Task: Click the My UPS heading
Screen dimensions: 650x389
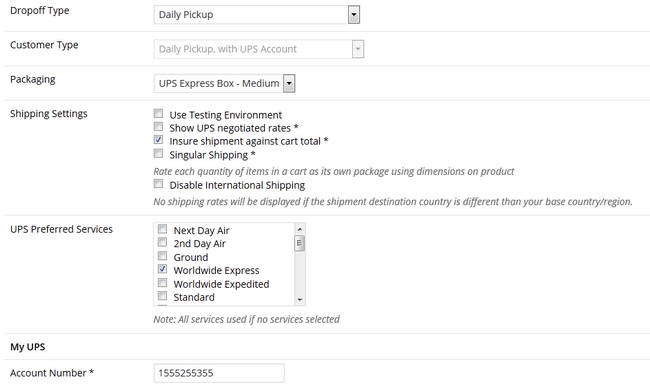Action: click(27, 347)
